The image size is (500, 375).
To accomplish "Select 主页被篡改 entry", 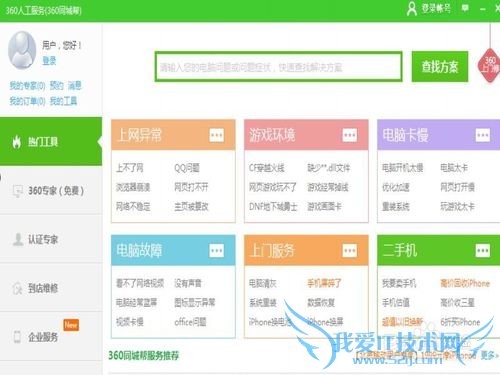I will 191,206.
